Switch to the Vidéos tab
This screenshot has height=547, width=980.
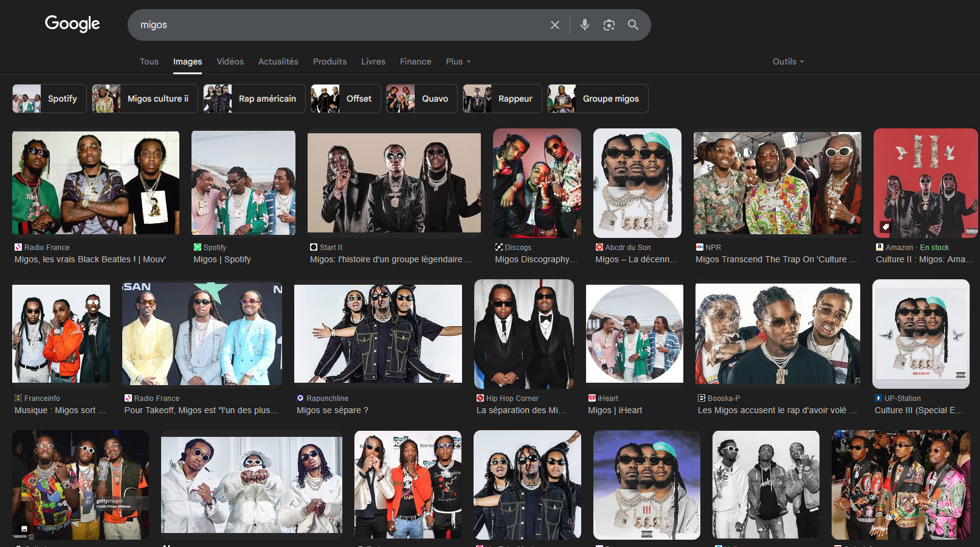click(230, 61)
